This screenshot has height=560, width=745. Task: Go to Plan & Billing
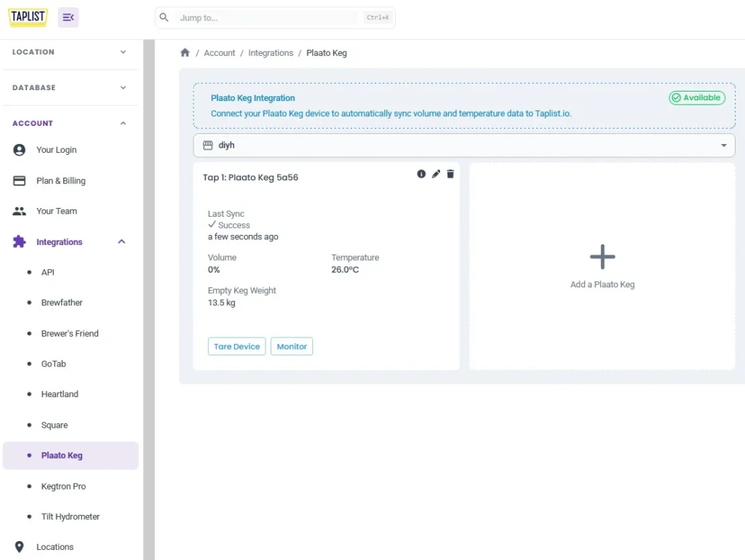pos(60,180)
